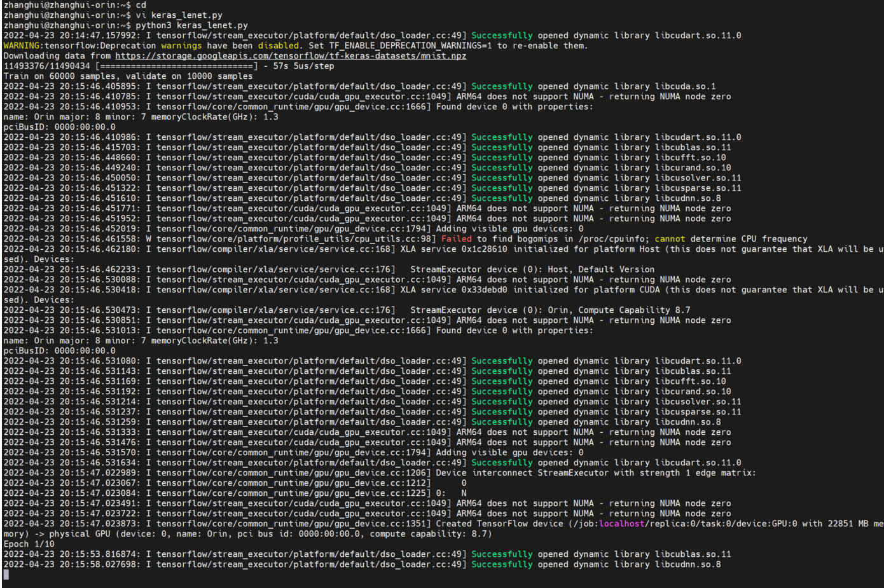884x588 pixels.
Task: Select the 'gpu_device.cc:1225' source reference
Action: click(x=383, y=493)
